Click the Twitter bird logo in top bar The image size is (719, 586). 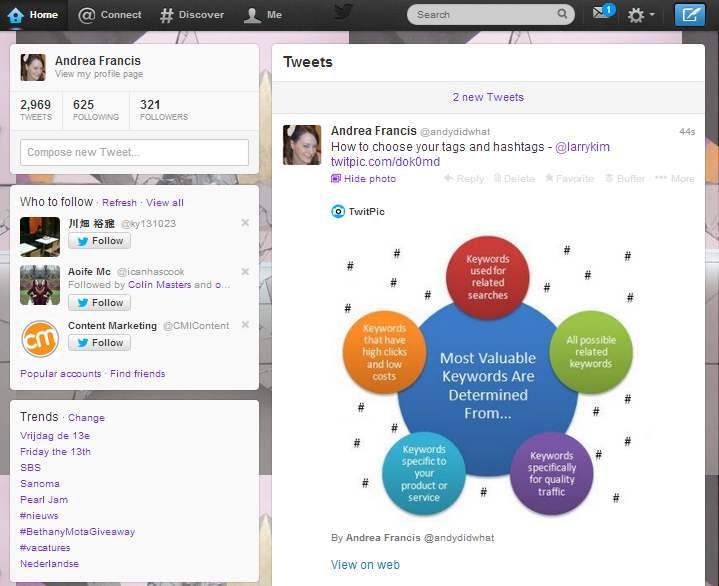point(343,13)
